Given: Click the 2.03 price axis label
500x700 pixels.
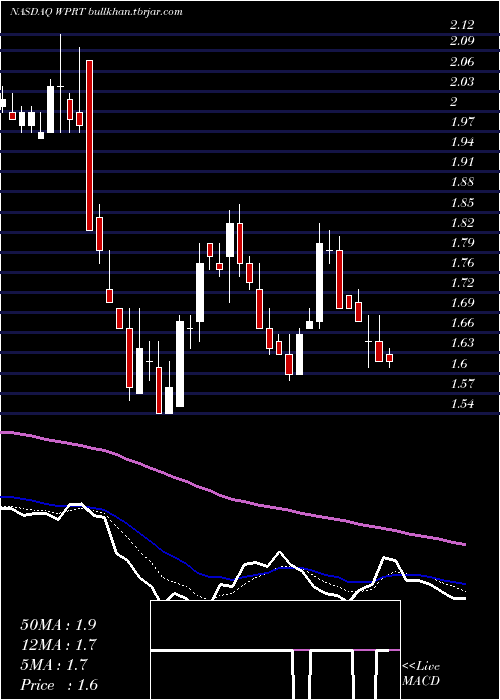Looking at the screenshot, I should pyautogui.click(x=462, y=82).
